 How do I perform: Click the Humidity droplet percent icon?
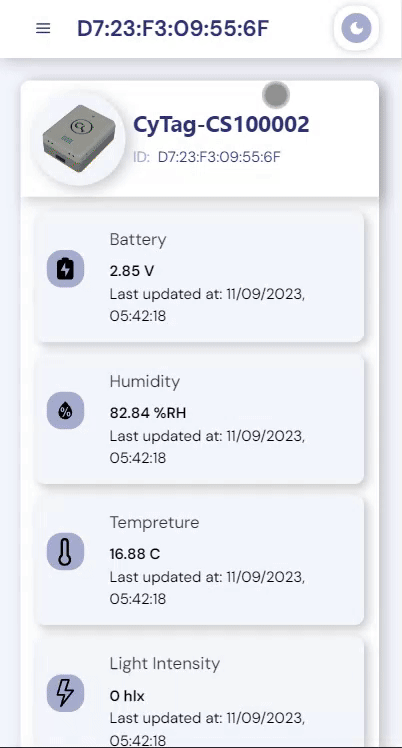(65, 411)
